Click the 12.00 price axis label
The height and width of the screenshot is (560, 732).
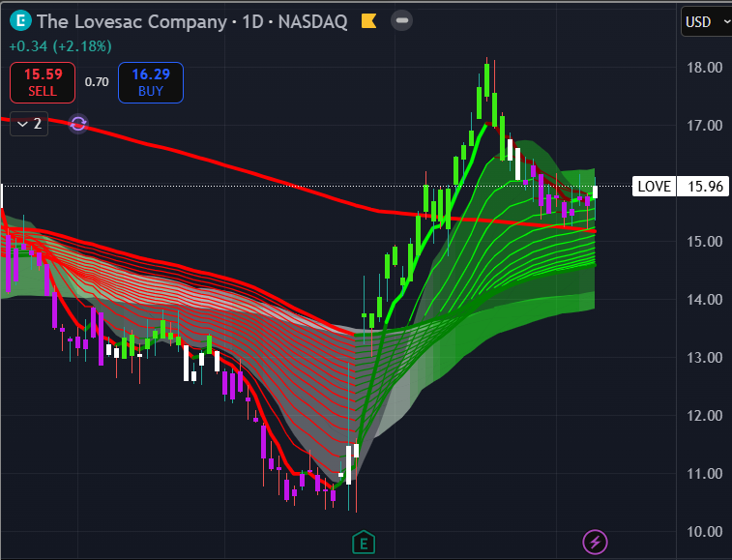(x=705, y=415)
